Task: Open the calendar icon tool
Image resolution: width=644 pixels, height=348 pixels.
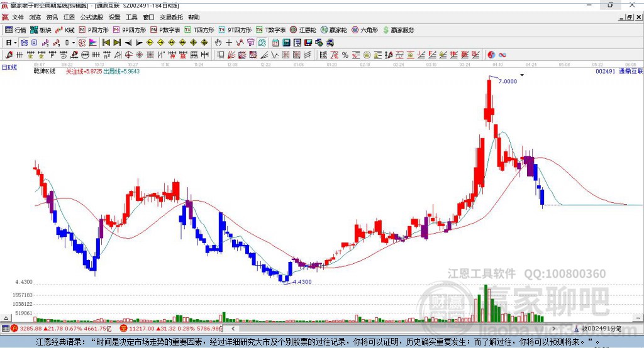Action: [x=275, y=43]
